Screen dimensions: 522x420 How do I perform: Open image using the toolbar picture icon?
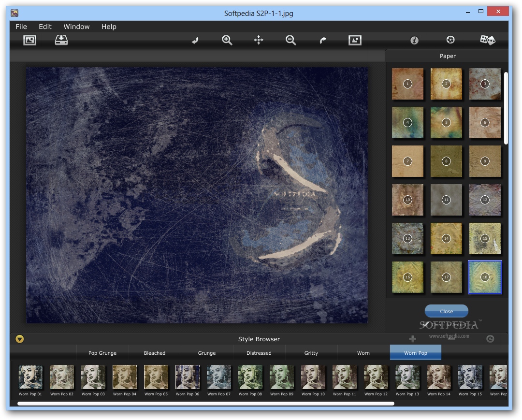pos(29,40)
